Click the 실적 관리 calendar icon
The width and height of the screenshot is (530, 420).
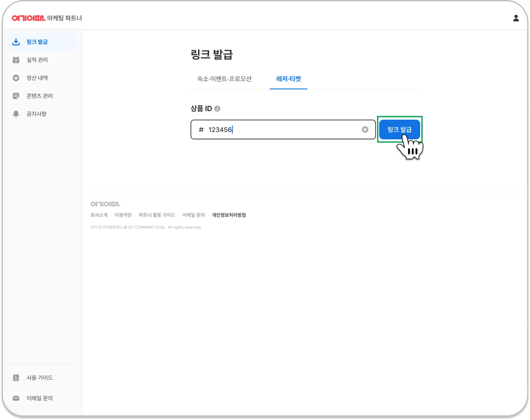[x=16, y=60]
